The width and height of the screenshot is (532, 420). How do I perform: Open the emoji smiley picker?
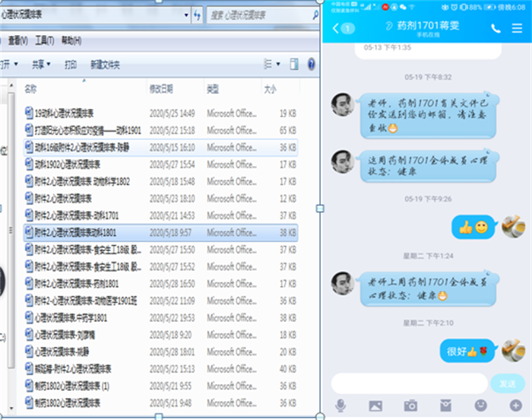click(480, 406)
